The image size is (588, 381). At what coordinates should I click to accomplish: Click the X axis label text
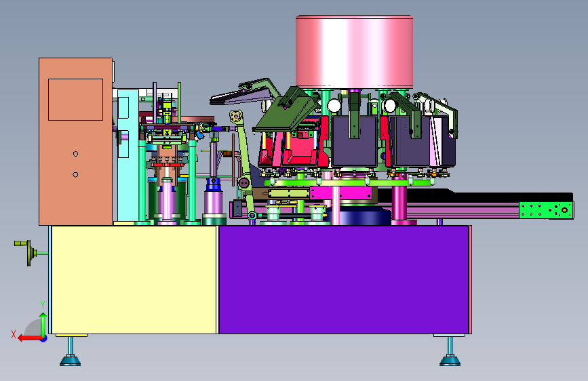(x=14, y=334)
